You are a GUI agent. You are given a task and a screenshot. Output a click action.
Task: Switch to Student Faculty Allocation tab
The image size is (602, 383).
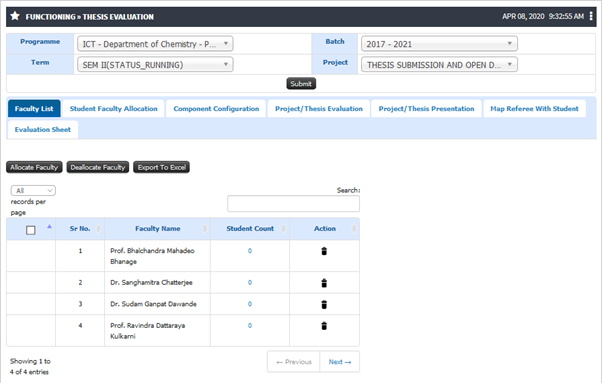[114, 109]
